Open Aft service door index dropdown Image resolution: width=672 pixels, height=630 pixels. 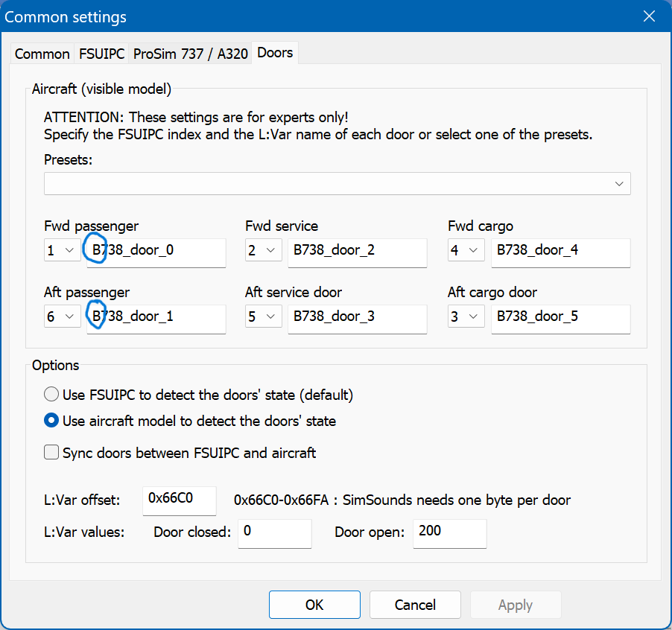click(x=263, y=316)
